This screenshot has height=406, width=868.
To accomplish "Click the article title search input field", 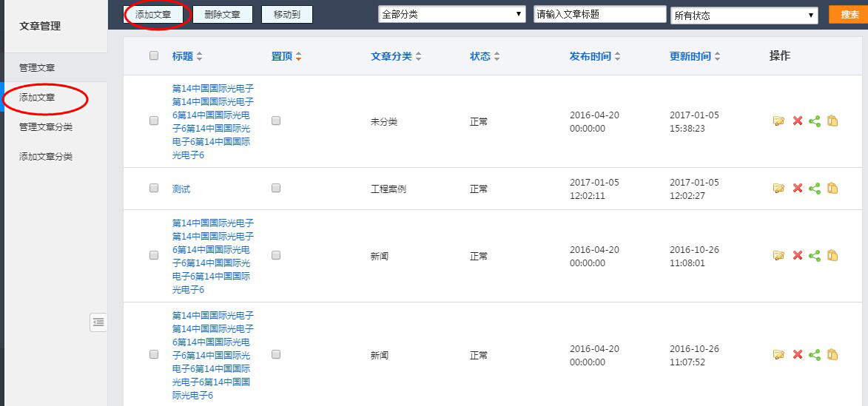I will 599,14.
